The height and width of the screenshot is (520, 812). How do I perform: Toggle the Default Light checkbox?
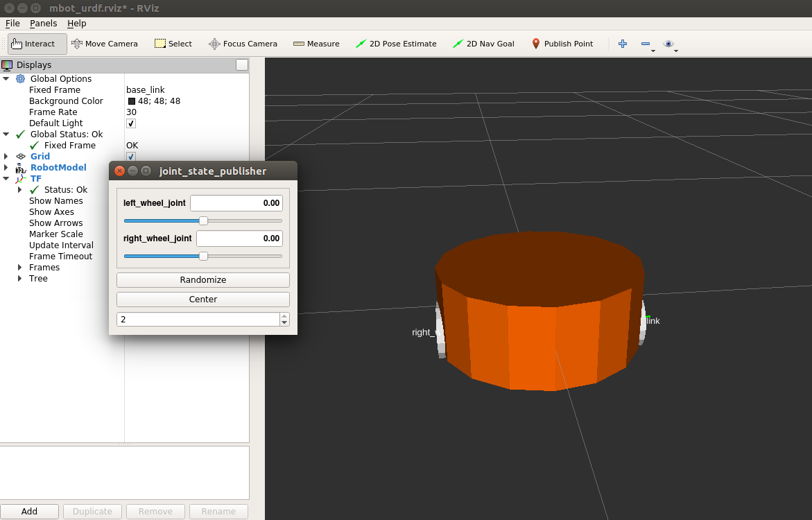pyautogui.click(x=131, y=123)
